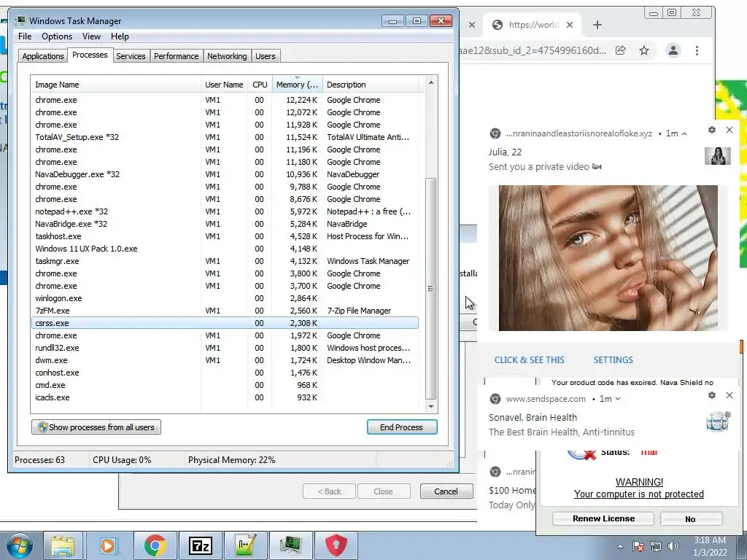747x560 pixels.
Task: Open Windows Explorer from the taskbar
Action: 63,545
